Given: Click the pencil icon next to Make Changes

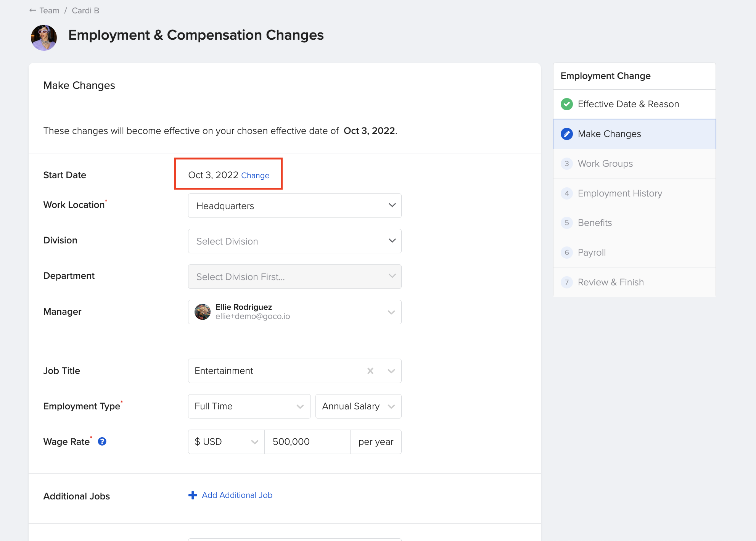Looking at the screenshot, I should tap(567, 134).
